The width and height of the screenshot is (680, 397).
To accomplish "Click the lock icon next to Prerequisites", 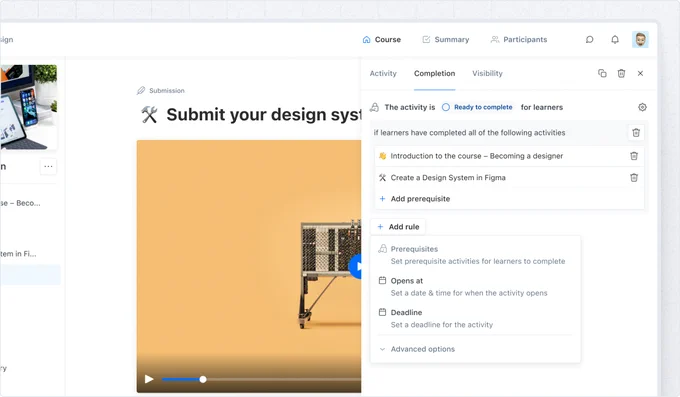I will (382, 249).
